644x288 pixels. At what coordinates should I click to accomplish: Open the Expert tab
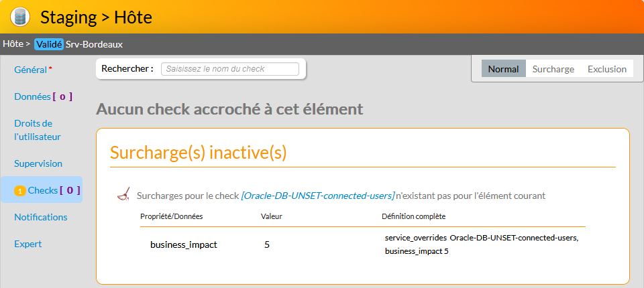point(28,244)
